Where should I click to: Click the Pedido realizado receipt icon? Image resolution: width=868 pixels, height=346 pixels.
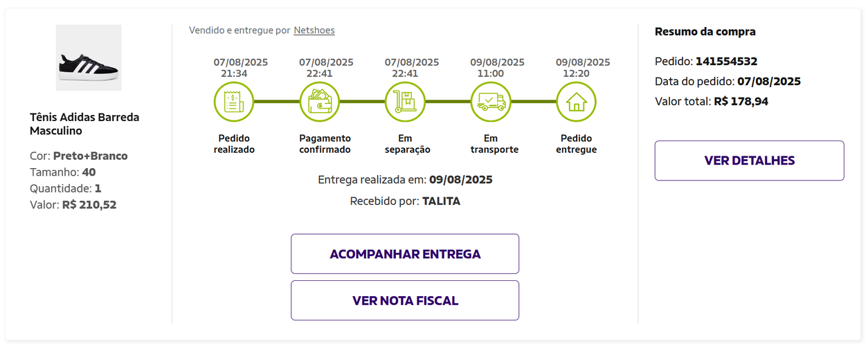[x=234, y=102]
